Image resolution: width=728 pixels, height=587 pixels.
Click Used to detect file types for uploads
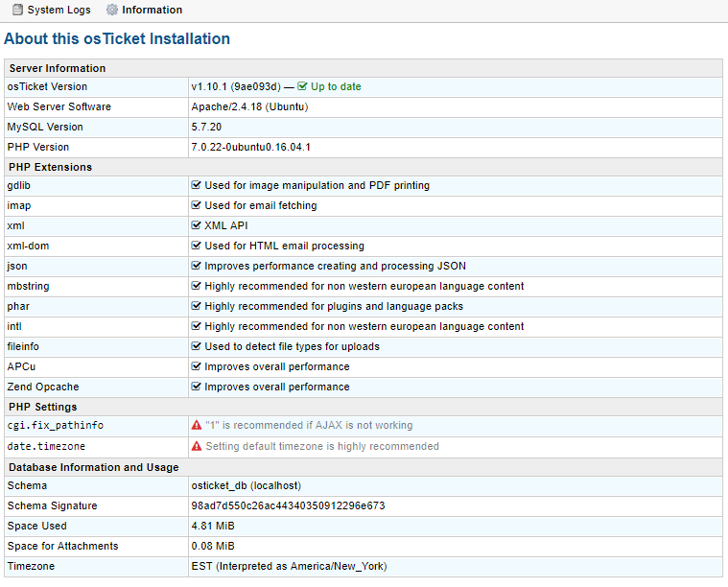[x=292, y=346]
